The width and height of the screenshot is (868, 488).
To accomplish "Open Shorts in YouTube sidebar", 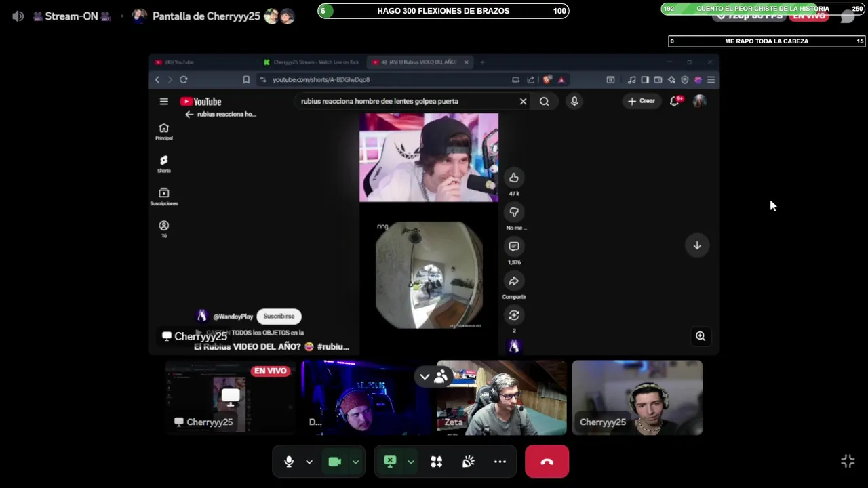I will click(163, 164).
